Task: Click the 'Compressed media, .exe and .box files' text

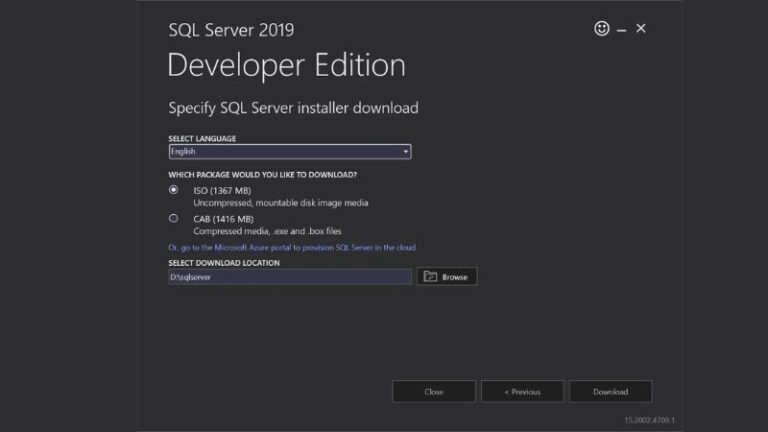Action: 267,231
